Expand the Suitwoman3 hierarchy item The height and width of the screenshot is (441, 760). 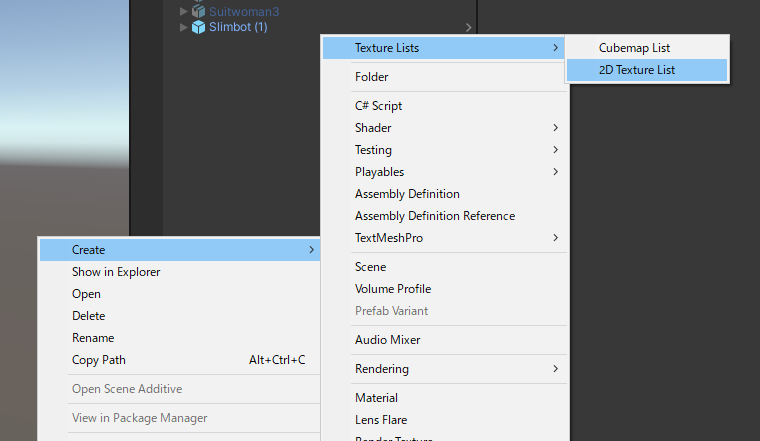coord(184,11)
